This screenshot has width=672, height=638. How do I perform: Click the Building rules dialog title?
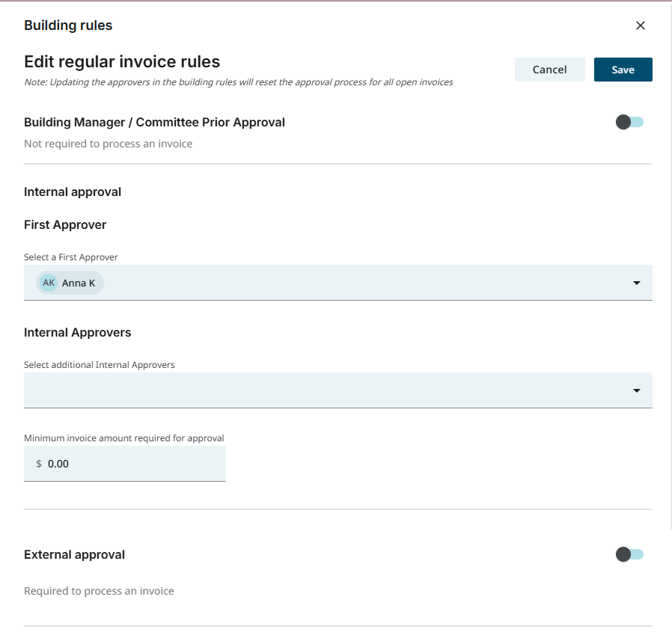68,25
